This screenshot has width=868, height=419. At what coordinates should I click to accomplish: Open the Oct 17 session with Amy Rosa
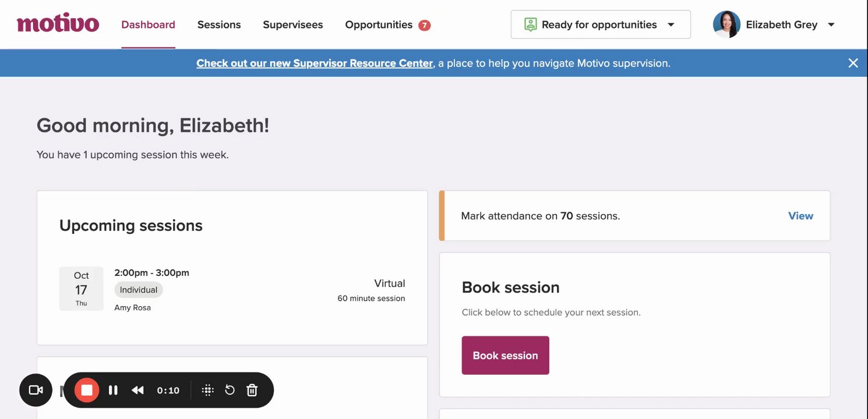click(x=232, y=289)
